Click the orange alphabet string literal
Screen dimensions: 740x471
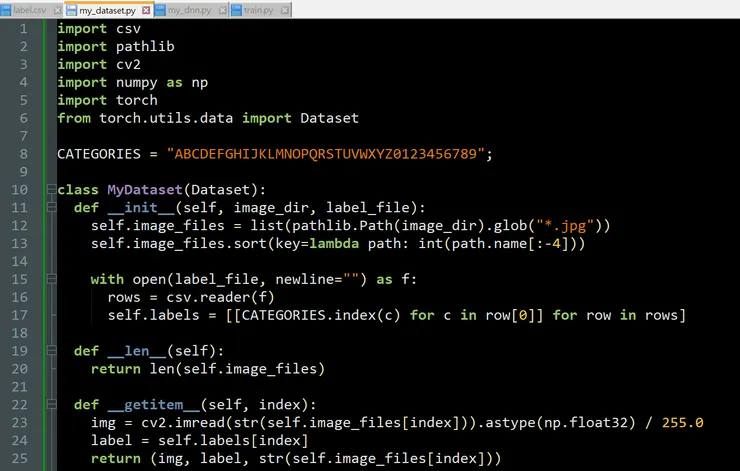[326, 154]
